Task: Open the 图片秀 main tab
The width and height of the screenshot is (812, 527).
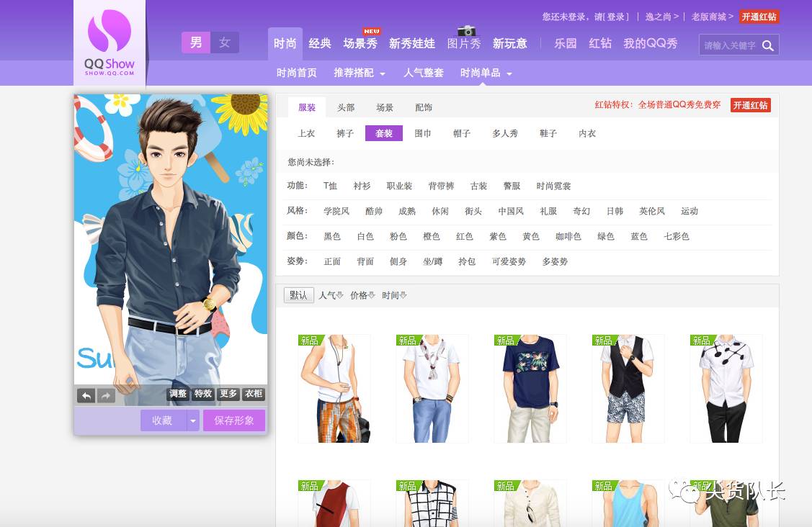Action: pyautogui.click(x=464, y=43)
